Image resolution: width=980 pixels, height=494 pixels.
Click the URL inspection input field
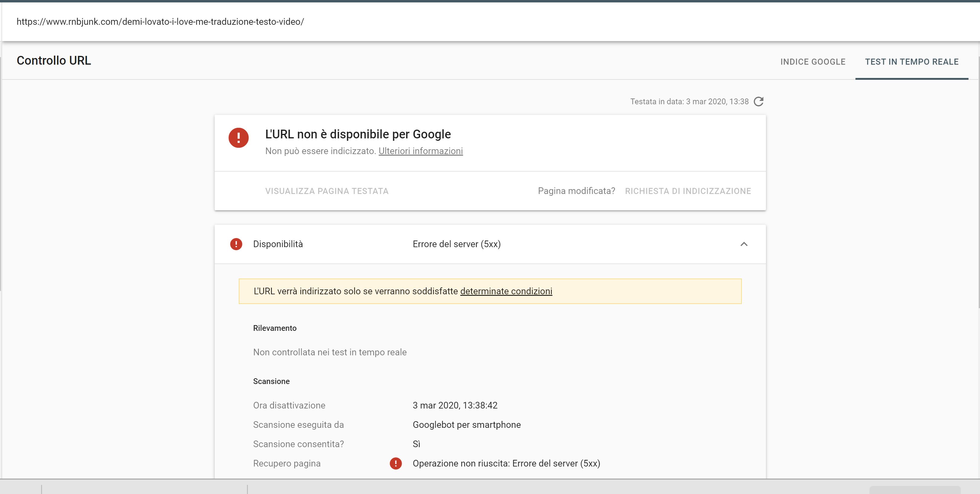pos(160,22)
